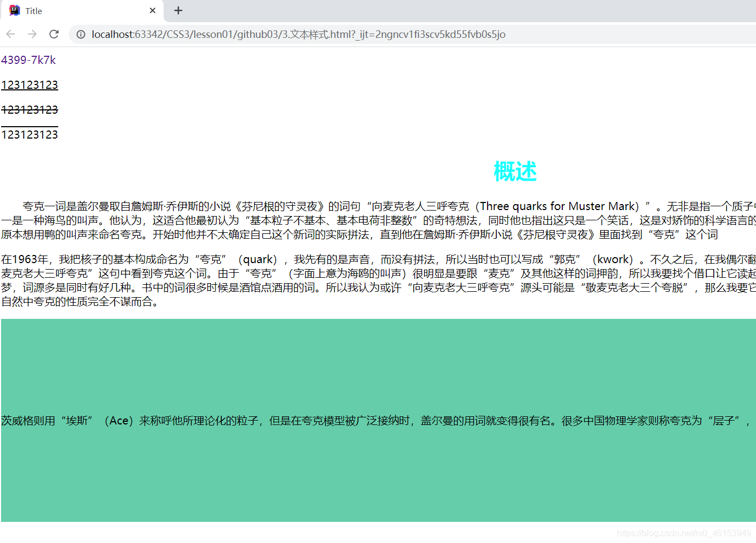Open a new tab with the plus icon

[x=178, y=10]
